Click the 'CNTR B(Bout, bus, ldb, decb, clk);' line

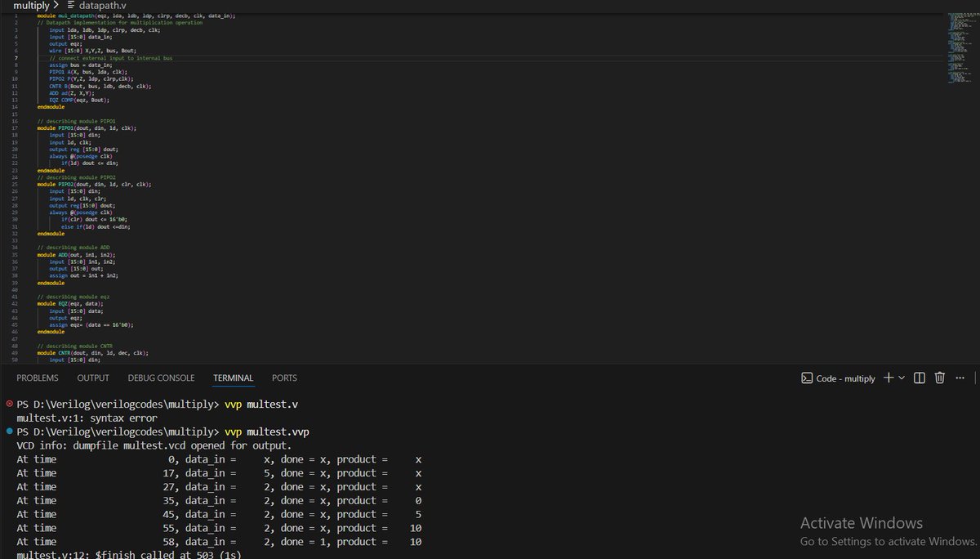point(100,86)
